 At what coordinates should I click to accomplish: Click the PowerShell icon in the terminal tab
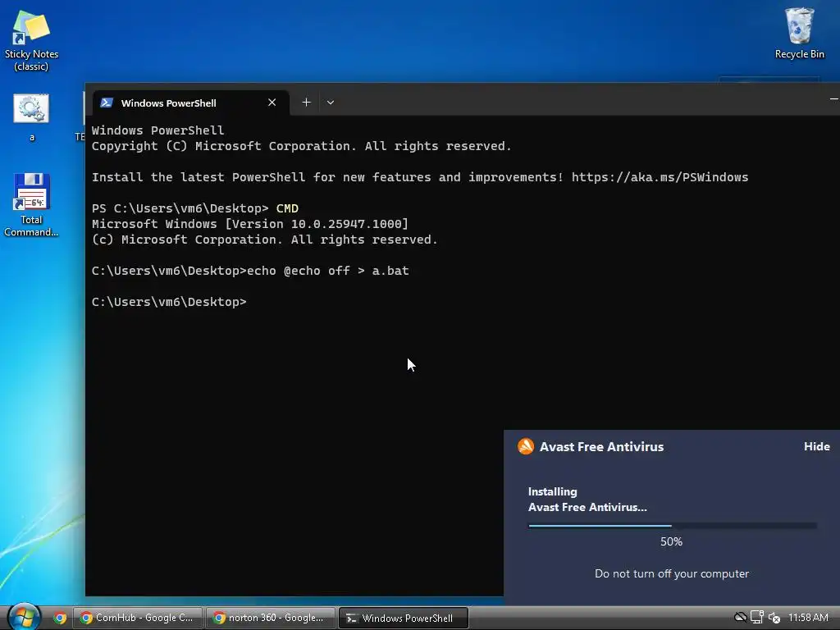point(107,103)
